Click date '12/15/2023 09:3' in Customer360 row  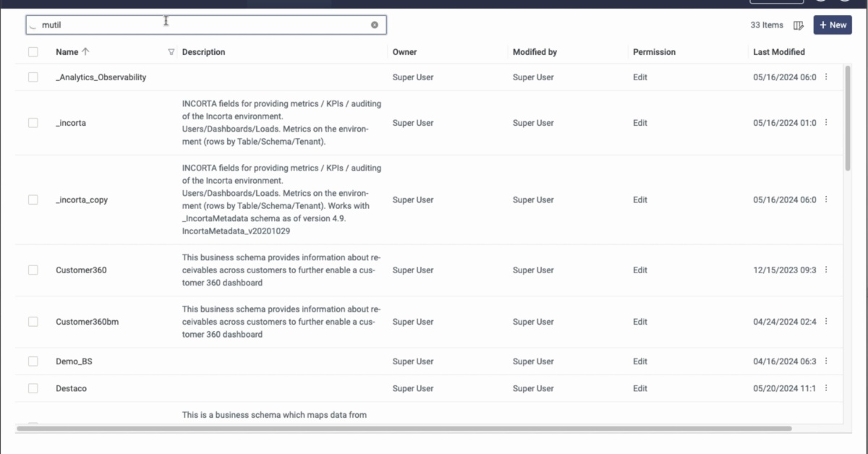(x=785, y=270)
